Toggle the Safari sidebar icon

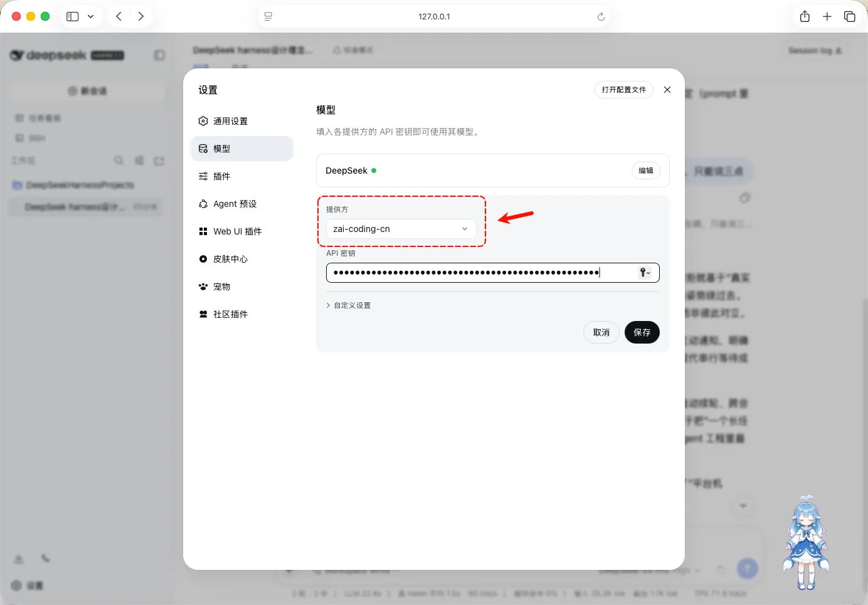point(73,16)
